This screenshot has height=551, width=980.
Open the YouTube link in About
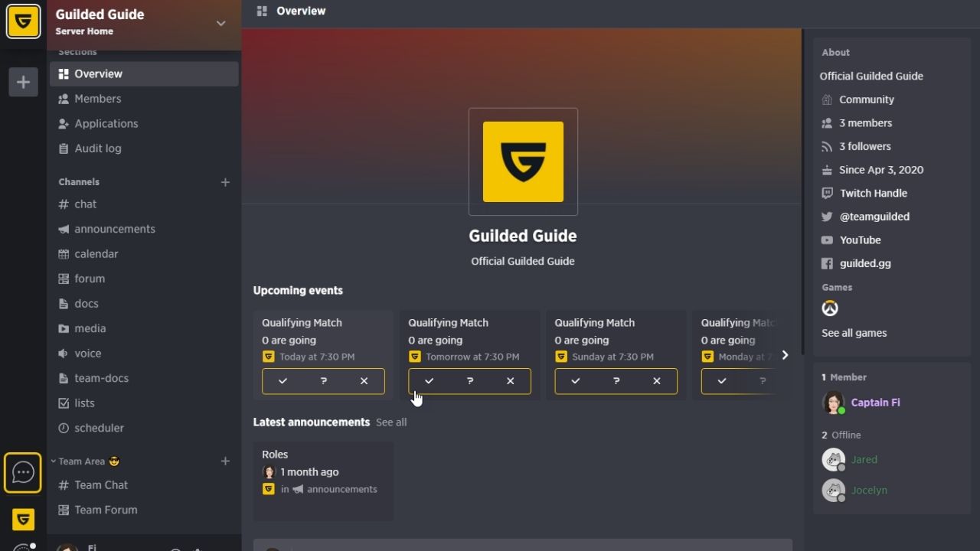(860, 240)
